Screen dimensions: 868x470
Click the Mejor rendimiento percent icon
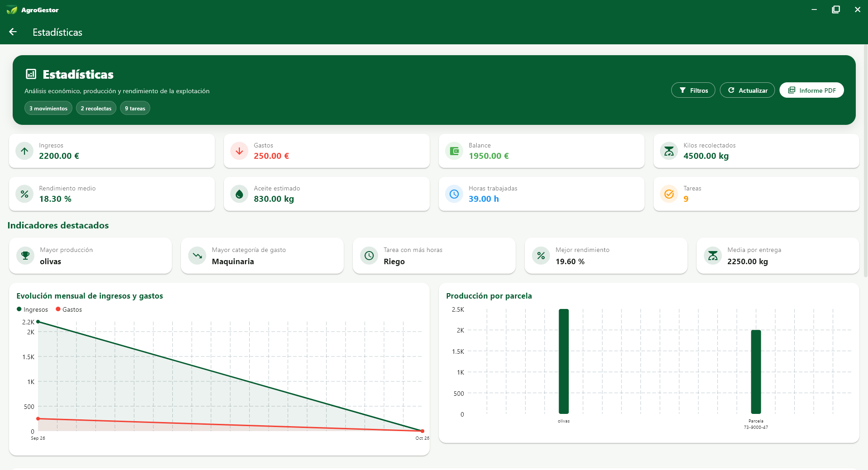tap(541, 256)
